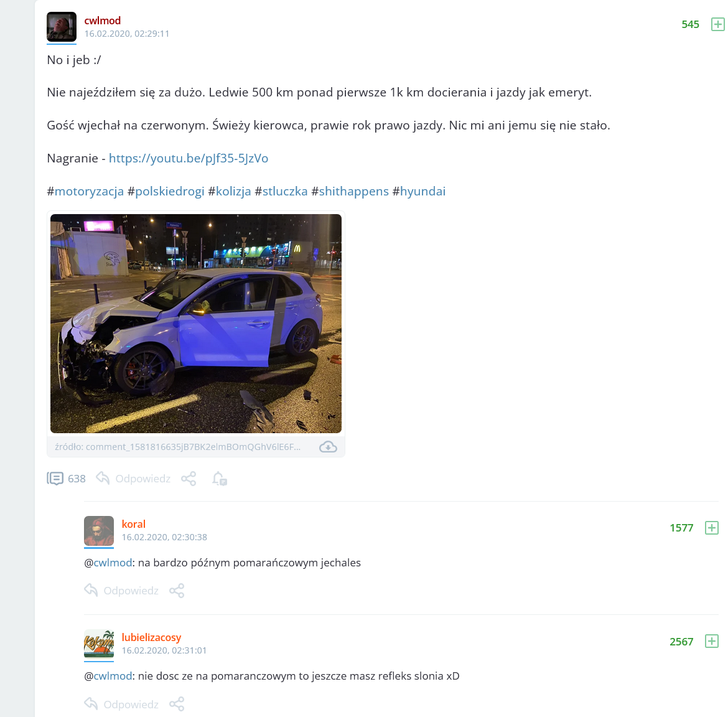Open the crashed car photo thumbnail
Viewport: 728px width, 717px height.
196,324
